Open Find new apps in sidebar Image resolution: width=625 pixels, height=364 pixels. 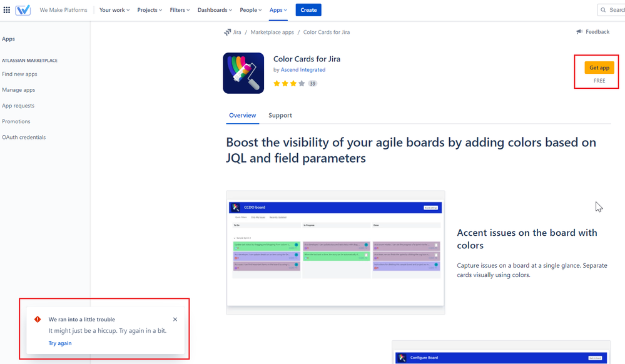coord(19,74)
